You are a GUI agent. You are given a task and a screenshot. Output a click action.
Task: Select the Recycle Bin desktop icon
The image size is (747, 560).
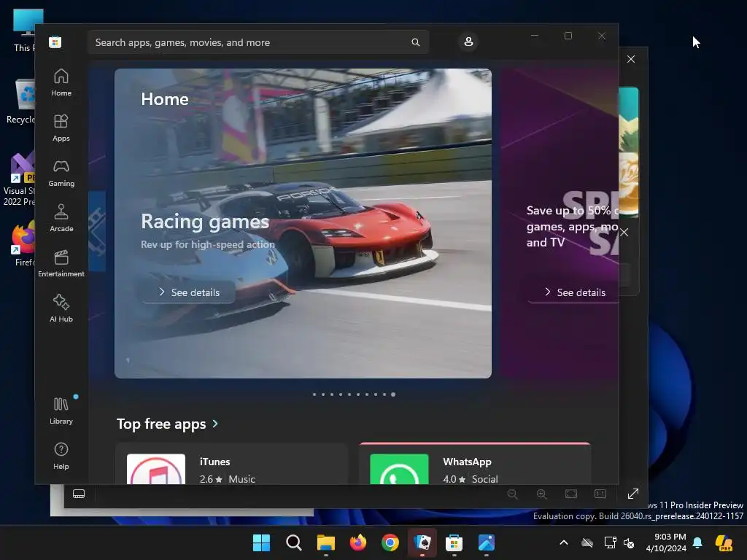point(20,101)
